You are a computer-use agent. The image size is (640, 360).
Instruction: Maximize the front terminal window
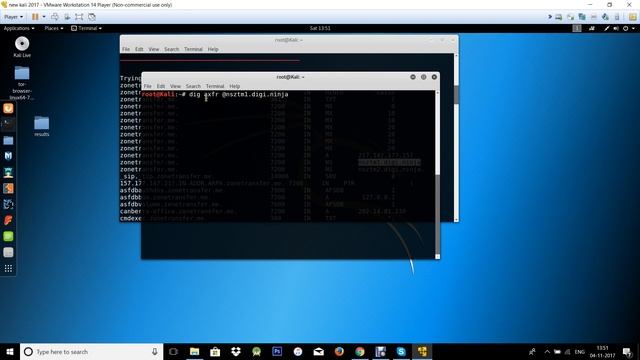[424, 77]
